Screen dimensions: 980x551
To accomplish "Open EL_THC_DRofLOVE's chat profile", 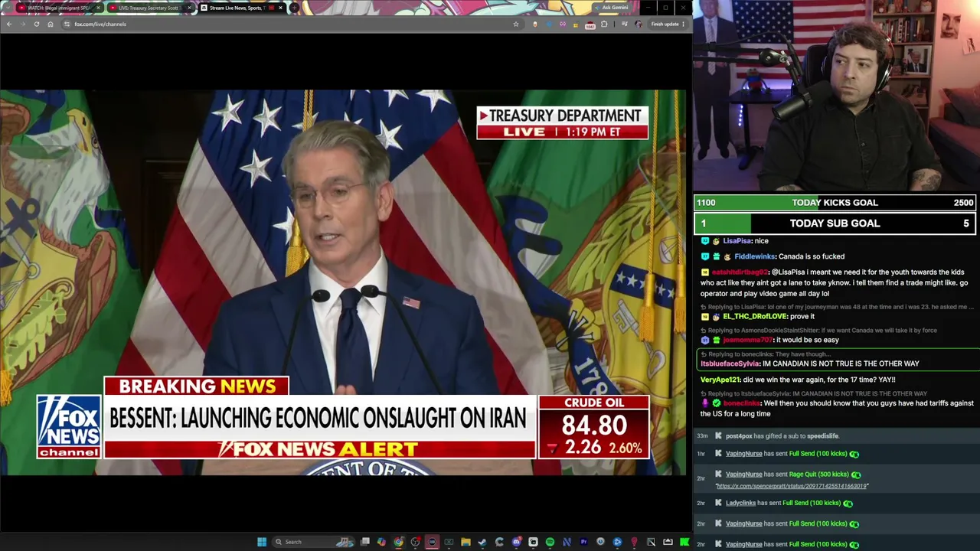I will pyautogui.click(x=755, y=317).
